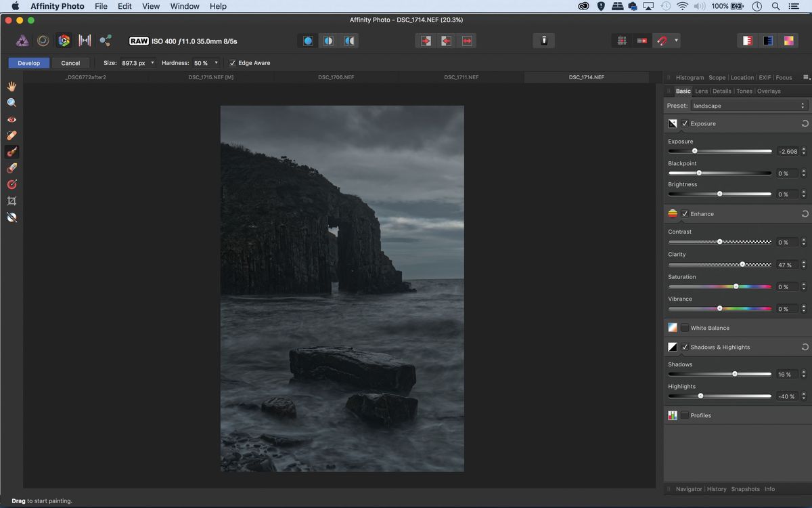The width and height of the screenshot is (812, 508).
Task: Switch to the Lens tab
Action: 701,90
